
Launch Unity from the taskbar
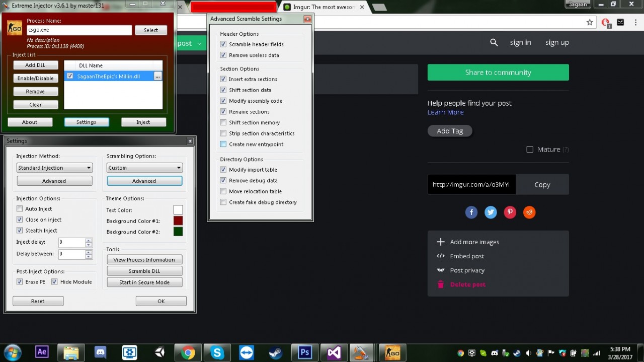(159, 352)
